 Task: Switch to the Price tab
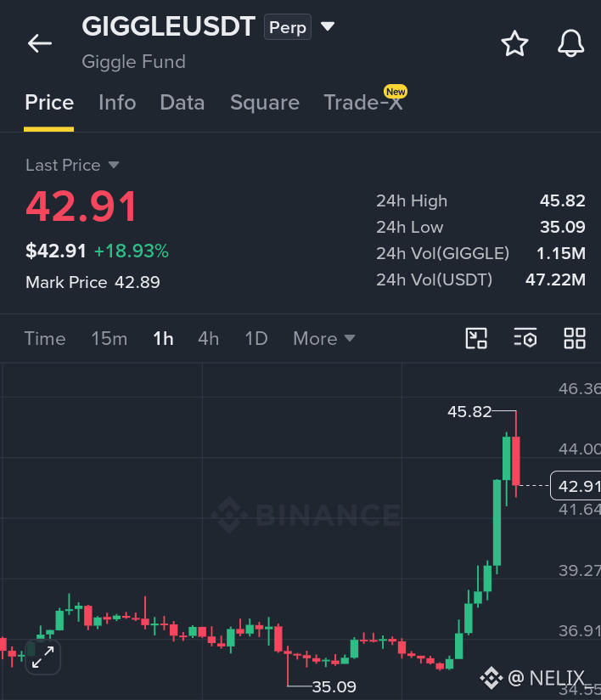pos(49,103)
